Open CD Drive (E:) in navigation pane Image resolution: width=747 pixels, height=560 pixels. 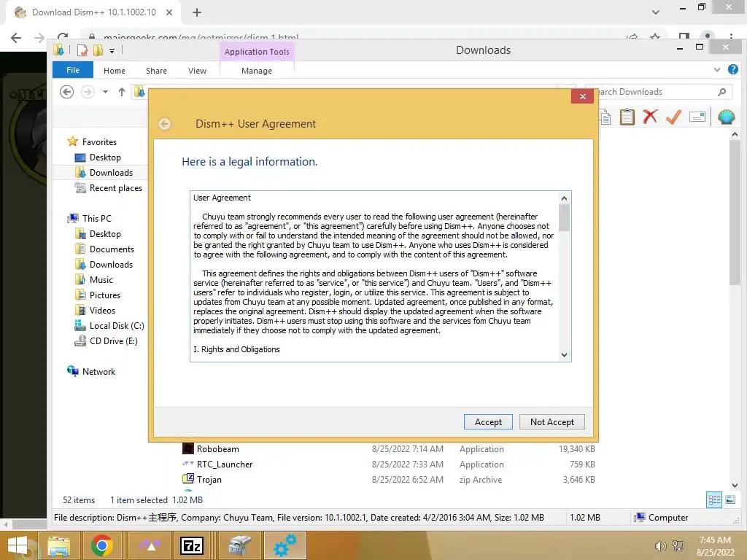point(106,341)
